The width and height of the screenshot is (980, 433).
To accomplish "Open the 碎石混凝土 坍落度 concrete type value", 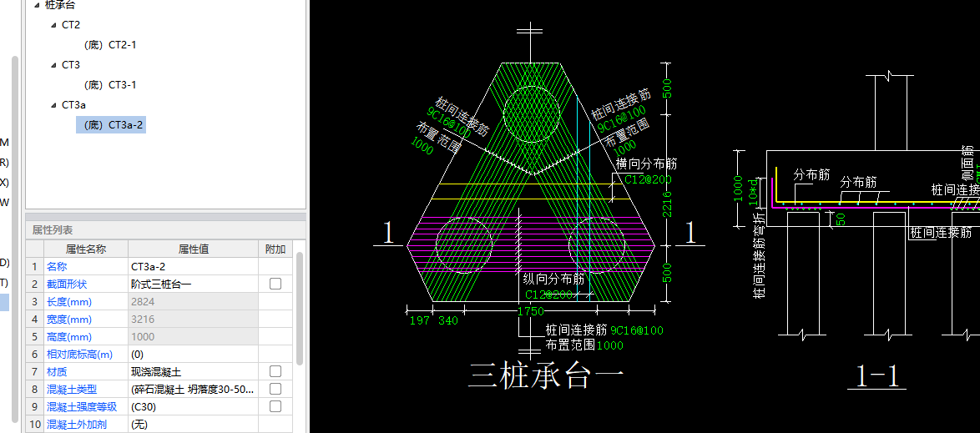I will (193, 390).
